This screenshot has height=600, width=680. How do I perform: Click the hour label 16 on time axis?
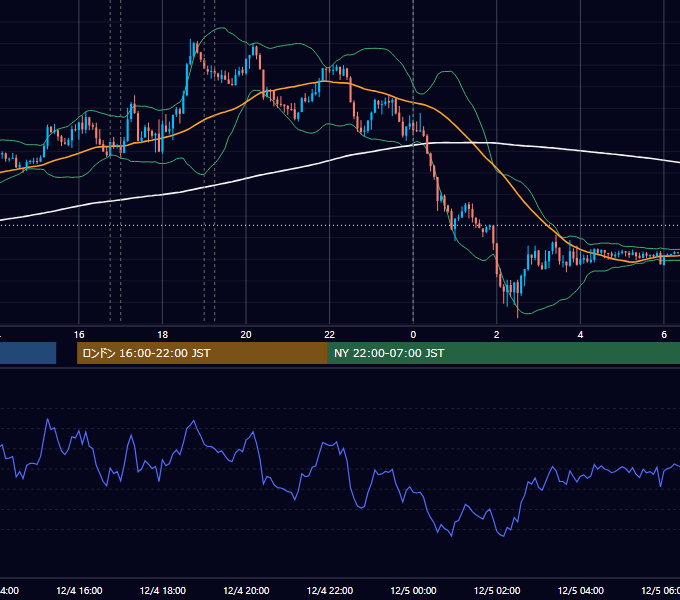[x=79, y=335]
